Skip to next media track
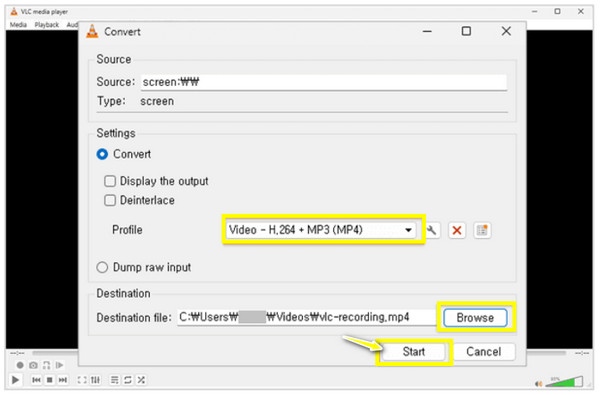This screenshot has width=600, height=395. pos(62,380)
